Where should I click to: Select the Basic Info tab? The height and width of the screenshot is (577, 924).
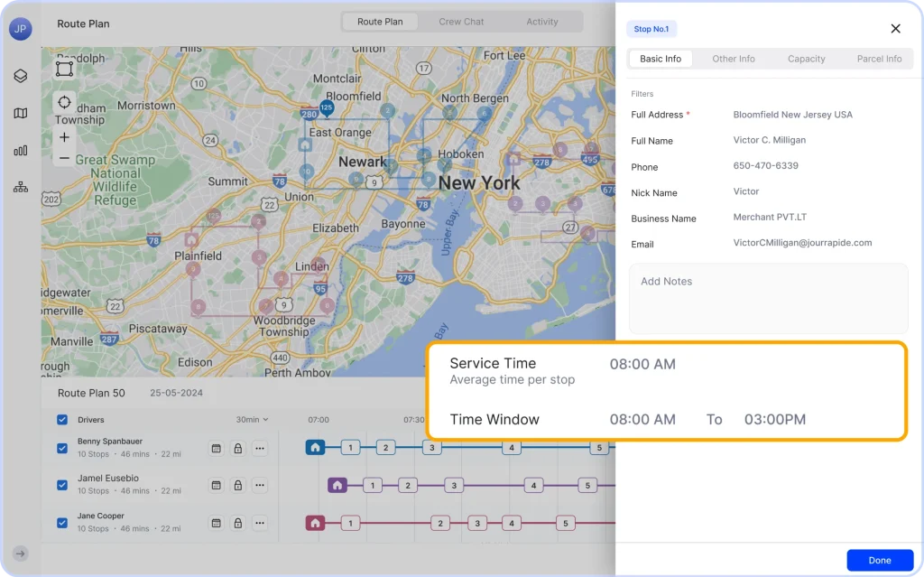coord(661,59)
